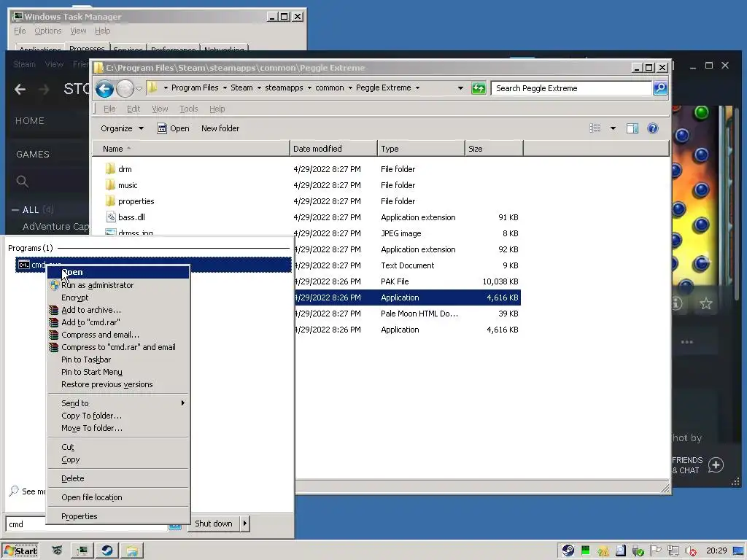The image size is (747, 560).
Task: Click the search magnifier button in Explorer
Action: tap(660, 88)
